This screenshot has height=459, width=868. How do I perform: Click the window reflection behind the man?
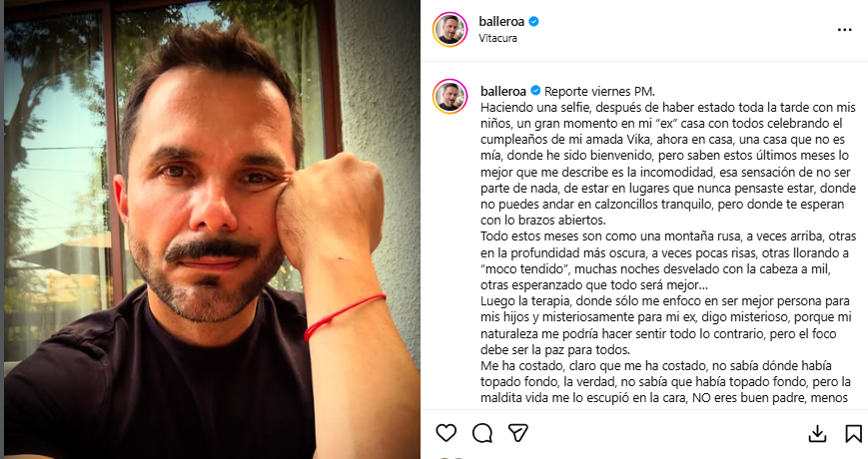coord(55,166)
